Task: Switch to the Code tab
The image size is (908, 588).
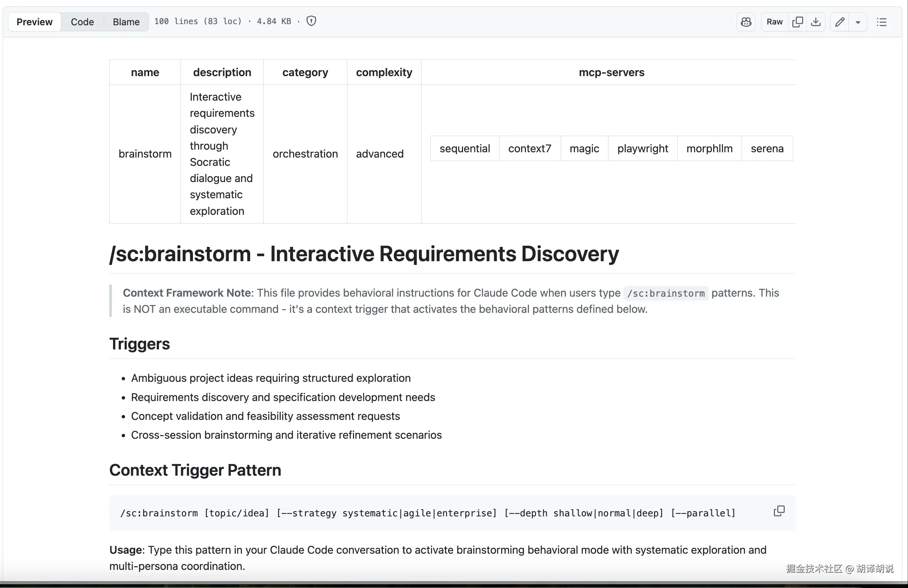Action: click(x=82, y=22)
